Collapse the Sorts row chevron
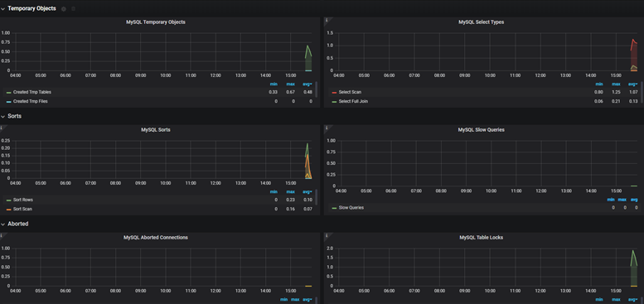The image size is (644, 304). pyautogui.click(x=2, y=117)
